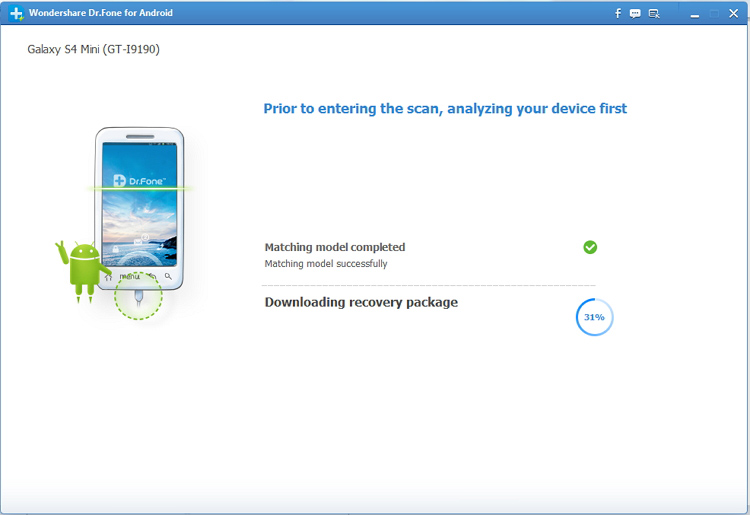The height and width of the screenshot is (515, 750).
Task: Click the Android robot mascot image
Action: pyautogui.click(x=83, y=272)
